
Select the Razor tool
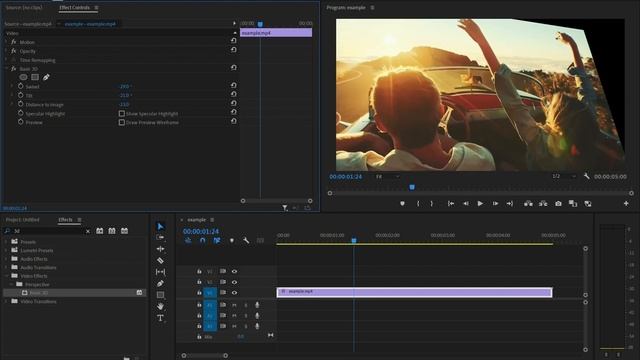click(x=160, y=260)
